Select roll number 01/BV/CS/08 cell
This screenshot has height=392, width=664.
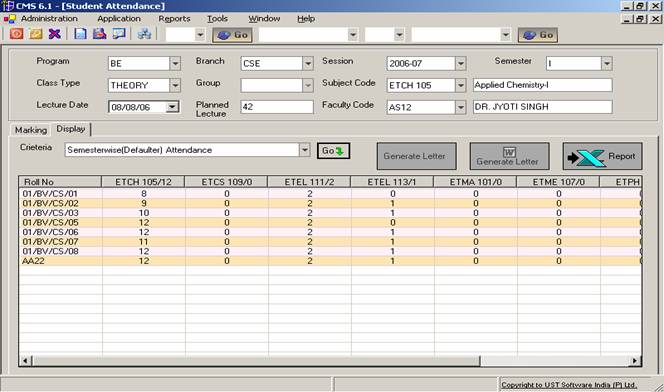[60, 251]
